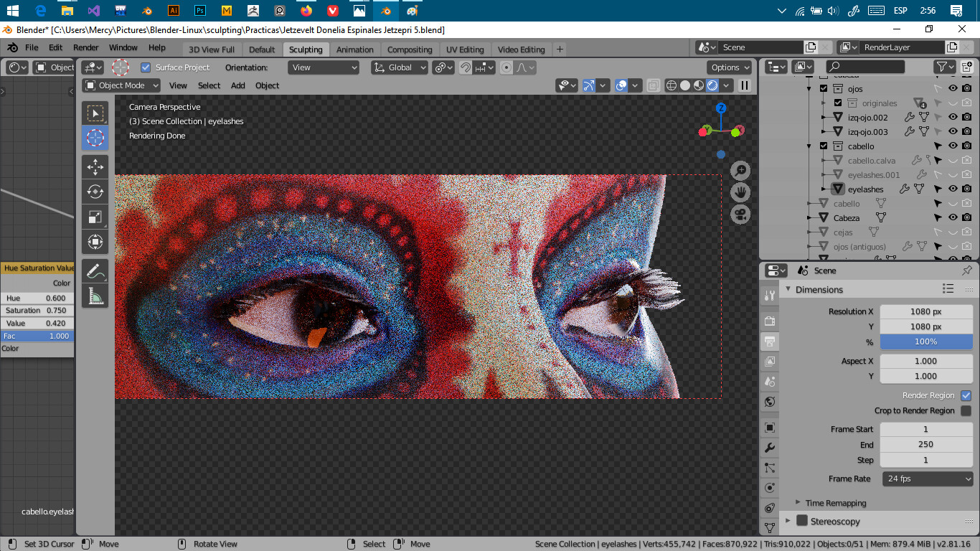Image resolution: width=980 pixels, height=551 pixels.
Task: Hide the eyelashes object in the outliner
Action: coord(953,189)
